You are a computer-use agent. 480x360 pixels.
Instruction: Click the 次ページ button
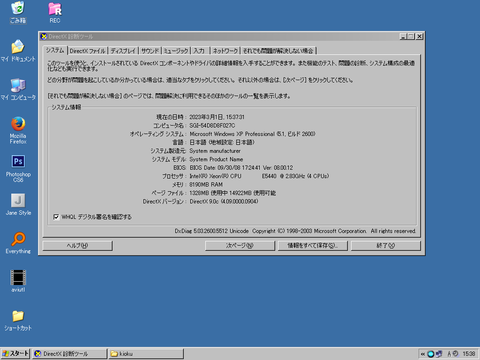(x=240, y=246)
